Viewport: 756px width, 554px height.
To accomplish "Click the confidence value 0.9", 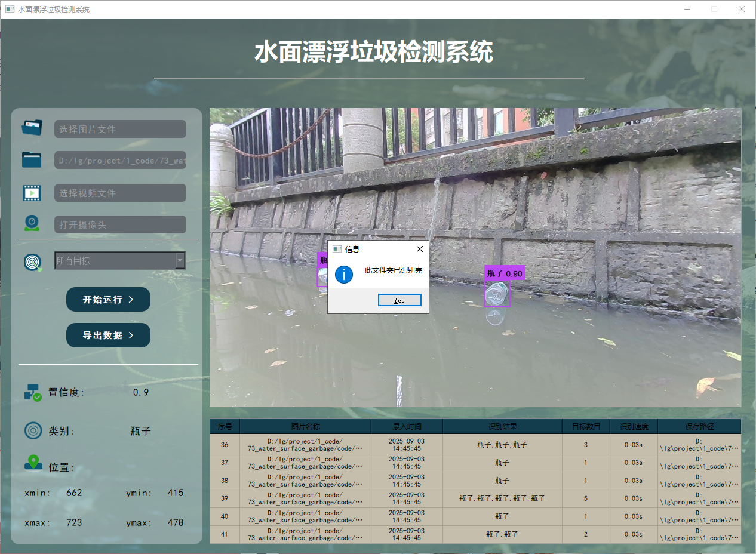I will click(141, 392).
